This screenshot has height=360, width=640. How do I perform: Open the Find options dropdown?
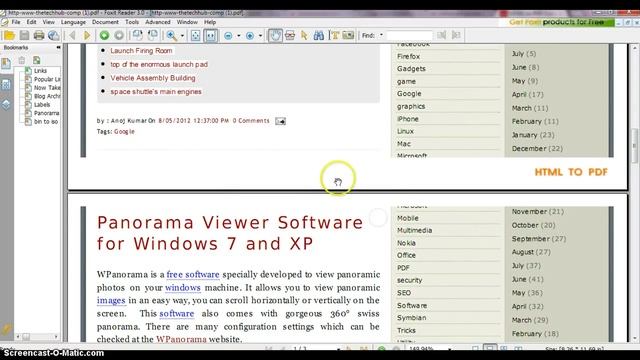381,36
